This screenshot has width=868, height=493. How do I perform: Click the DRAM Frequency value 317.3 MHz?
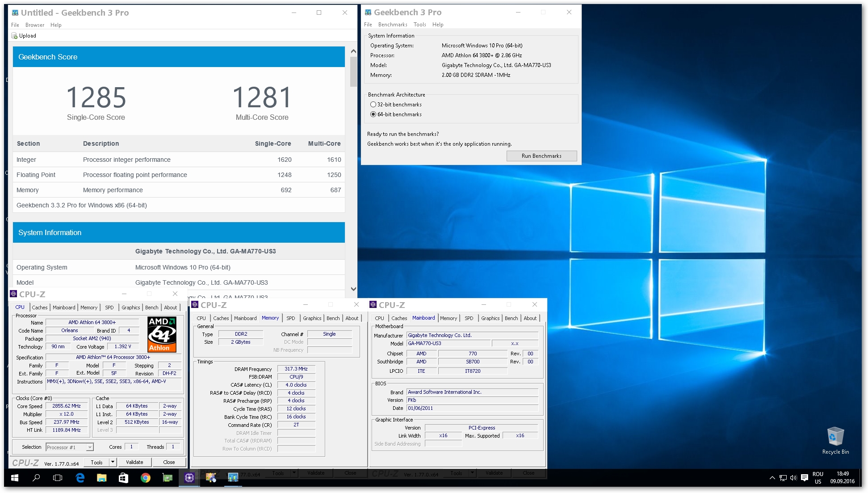[x=296, y=369]
